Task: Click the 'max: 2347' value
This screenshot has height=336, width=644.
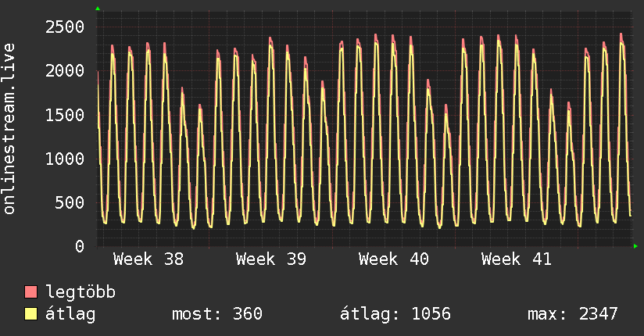Action: [x=573, y=314]
